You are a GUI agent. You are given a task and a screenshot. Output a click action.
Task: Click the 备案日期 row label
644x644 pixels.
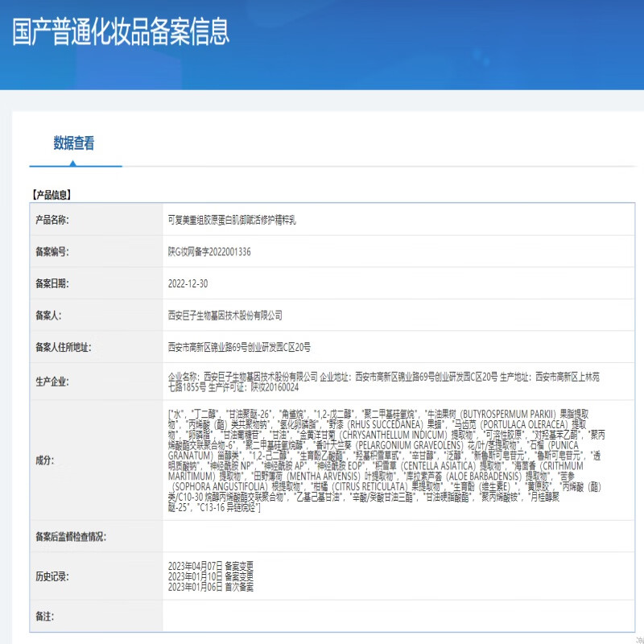coord(52,283)
